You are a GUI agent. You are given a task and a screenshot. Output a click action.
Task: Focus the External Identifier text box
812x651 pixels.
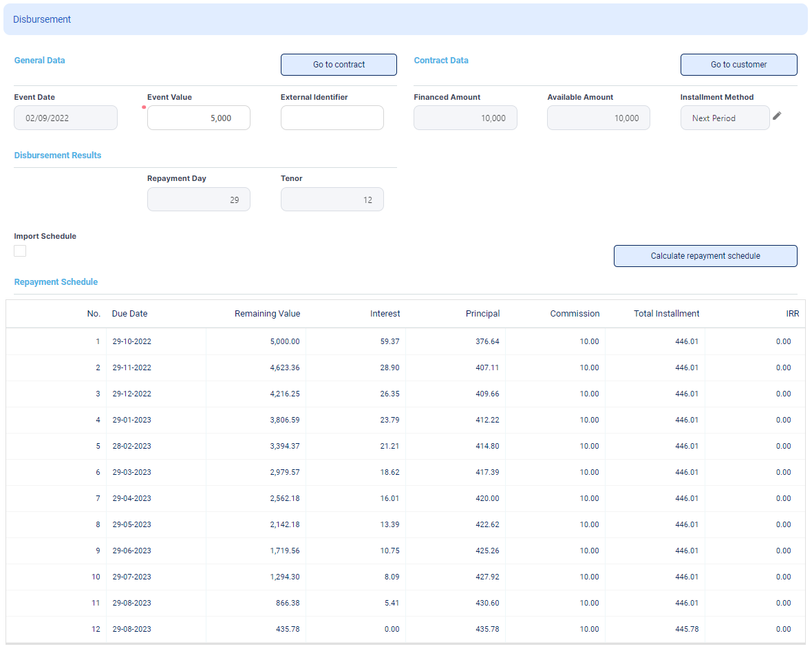tap(332, 118)
